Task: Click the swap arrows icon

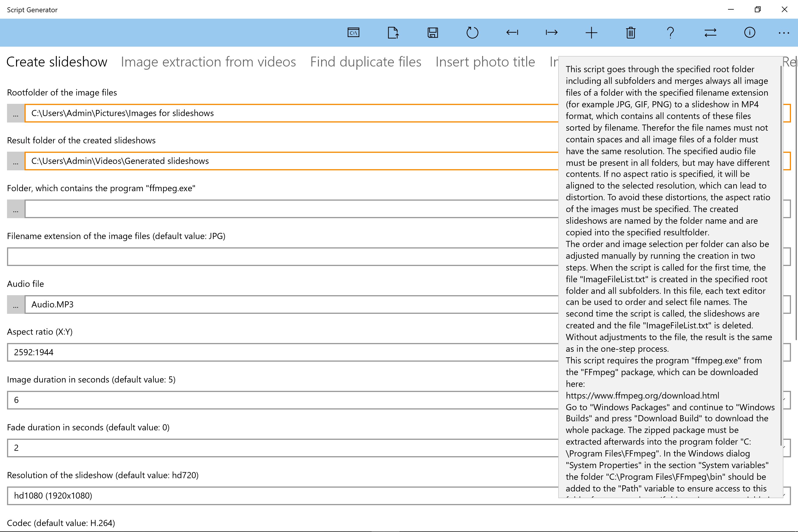Action: [x=710, y=33]
